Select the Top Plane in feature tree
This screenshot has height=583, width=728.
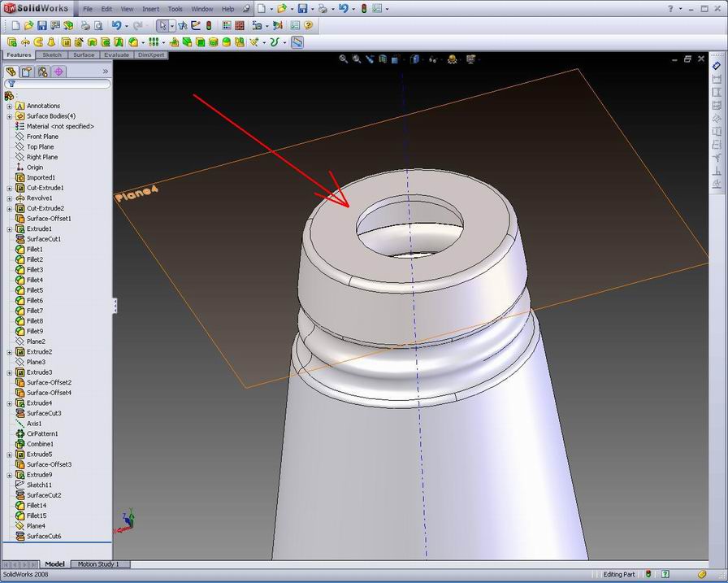click(x=41, y=147)
